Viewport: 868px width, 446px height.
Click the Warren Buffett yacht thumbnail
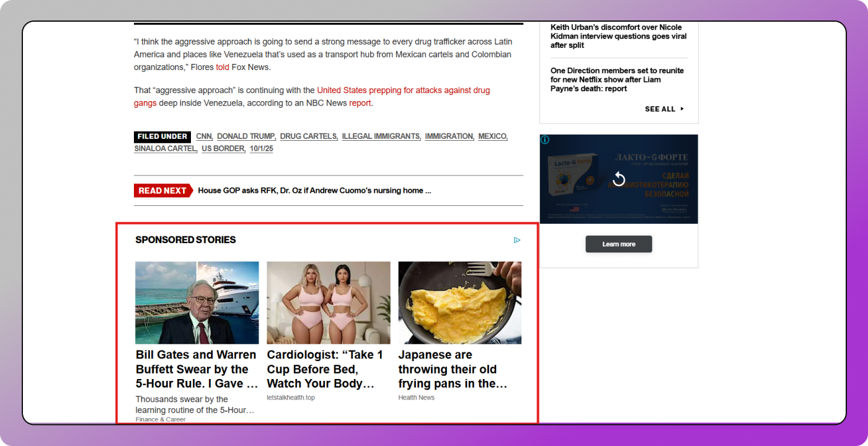coord(197,303)
